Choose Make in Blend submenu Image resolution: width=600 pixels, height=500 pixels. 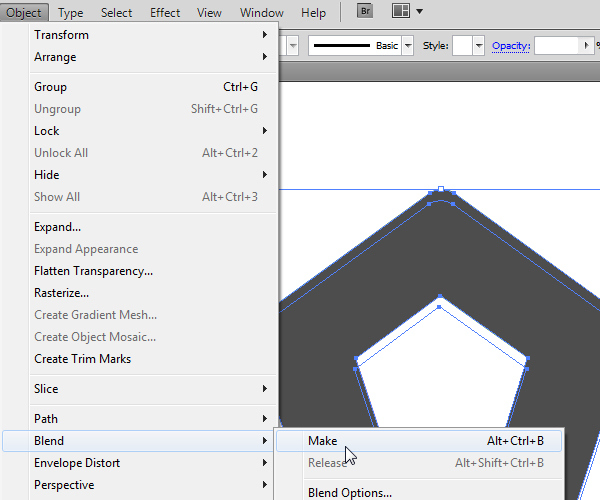(419, 441)
